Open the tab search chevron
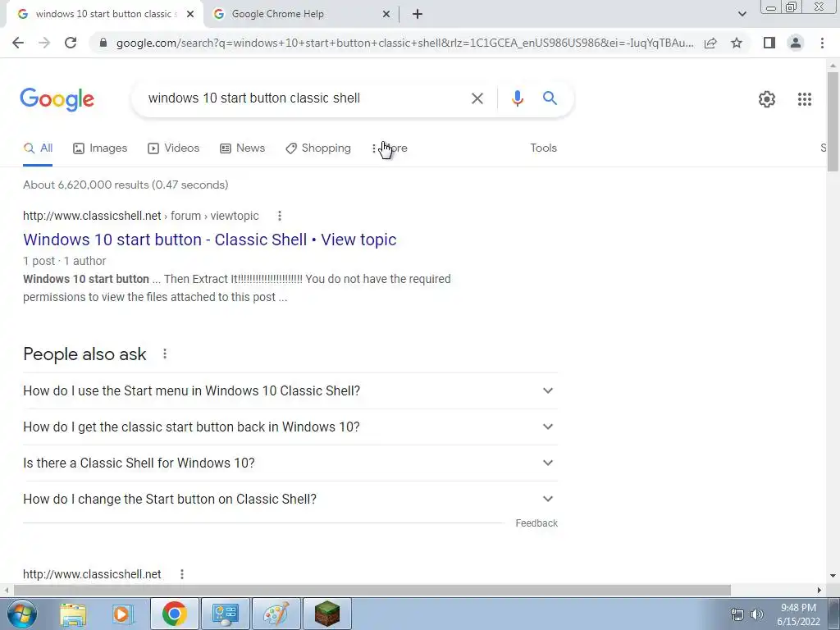This screenshot has height=630, width=840. click(742, 15)
